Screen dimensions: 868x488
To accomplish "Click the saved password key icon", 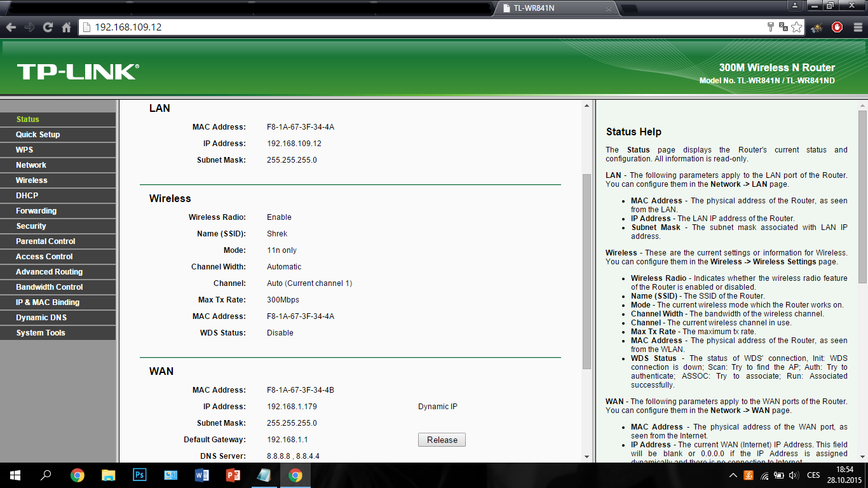I will [771, 27].
